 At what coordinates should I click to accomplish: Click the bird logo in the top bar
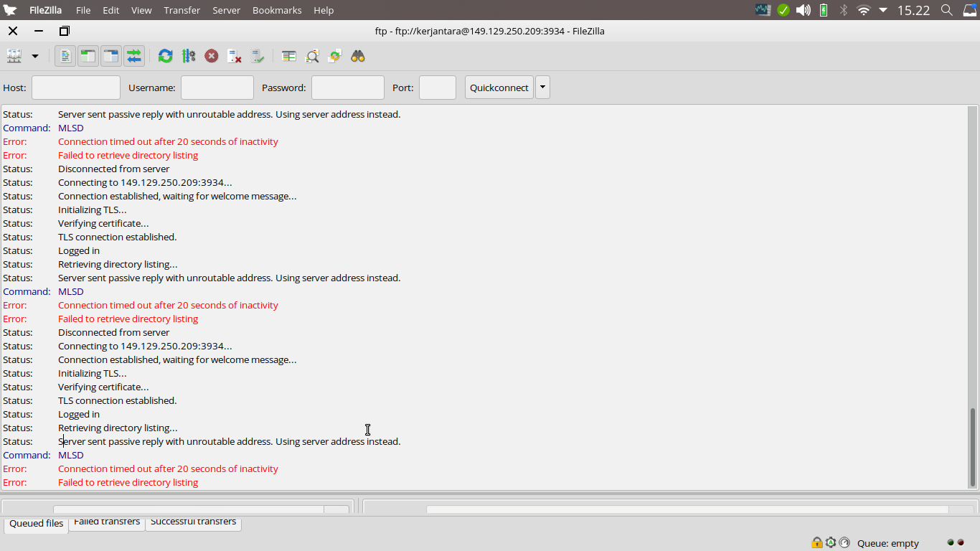[10, 10]
